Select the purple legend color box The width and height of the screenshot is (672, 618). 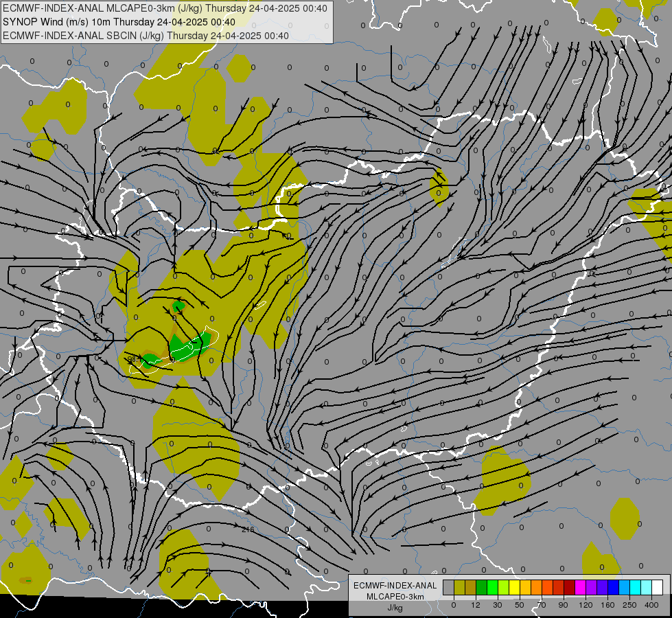tap(592, 588)
